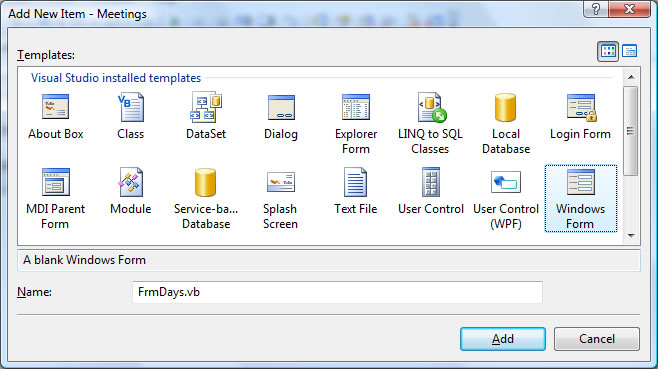658x369 pixels.
Task: Select the Login Form template icon
Action: [581, 107]
